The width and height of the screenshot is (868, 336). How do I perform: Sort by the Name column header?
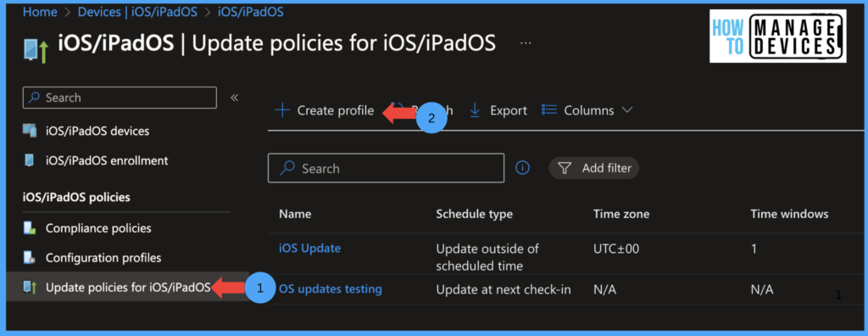tap(295, 214)
